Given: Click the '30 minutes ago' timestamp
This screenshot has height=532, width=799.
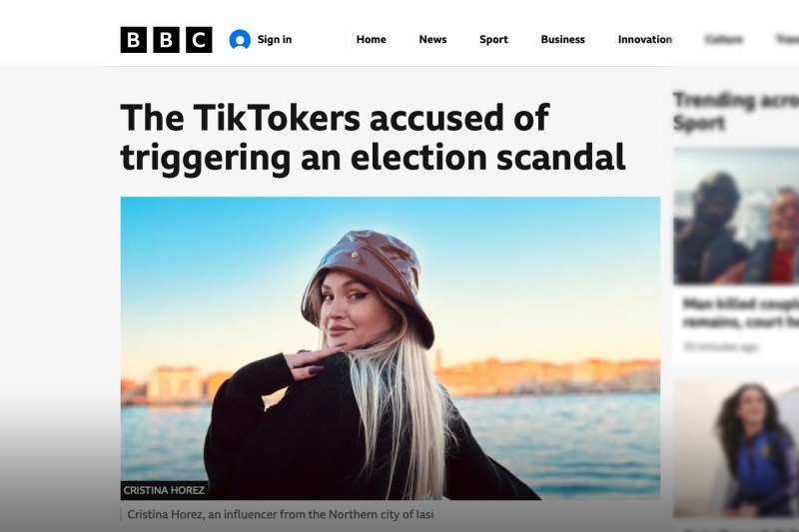Looking at the screenshot, I should (x=721, y=347).
